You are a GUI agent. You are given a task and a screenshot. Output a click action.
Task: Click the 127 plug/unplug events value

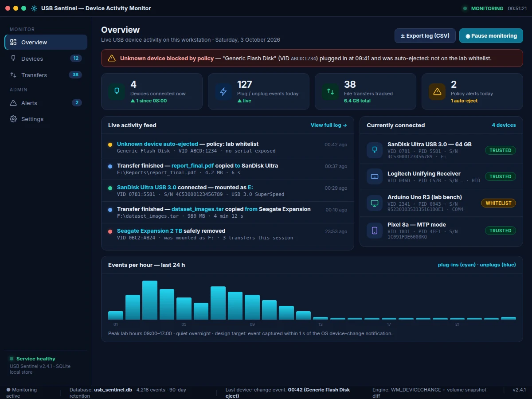pyautogui.click(x=245, y=84)
